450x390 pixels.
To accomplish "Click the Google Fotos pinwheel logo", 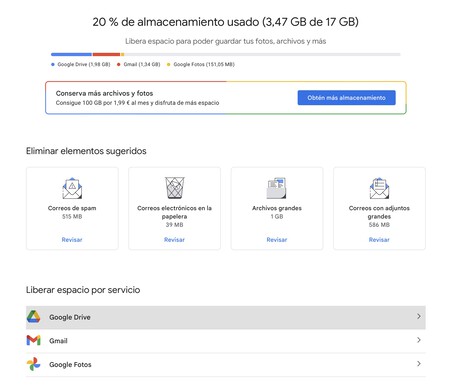I will [33, 364].
